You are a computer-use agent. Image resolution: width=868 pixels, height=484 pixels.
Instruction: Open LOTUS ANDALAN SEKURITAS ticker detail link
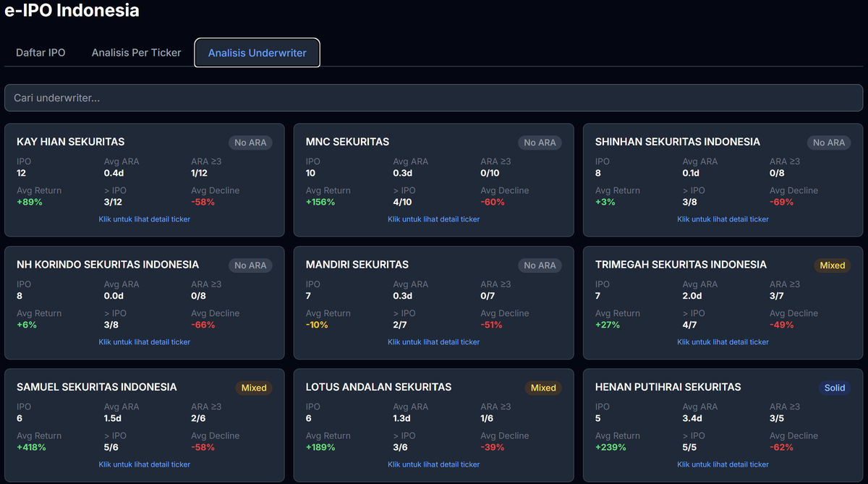pos(434,464)
